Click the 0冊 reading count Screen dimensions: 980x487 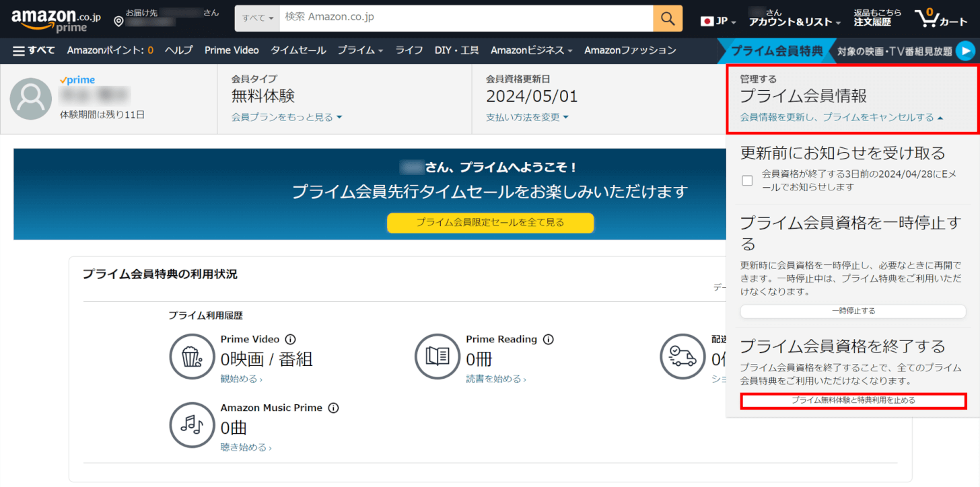pos(478,360)
